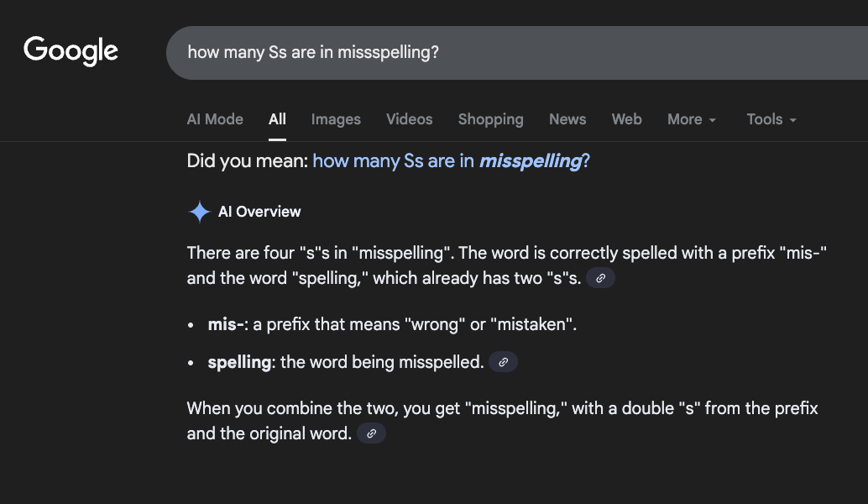Click the Google logo

[x=71, y=51]
